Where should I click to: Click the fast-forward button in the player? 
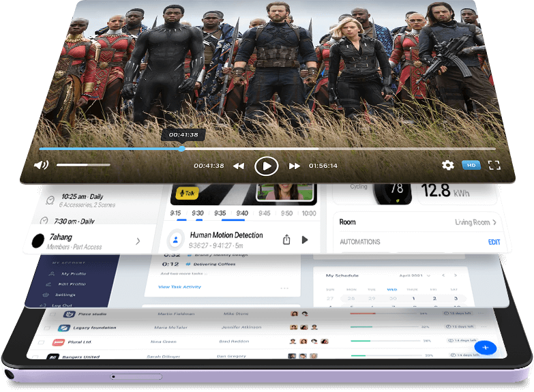click(294, 166)
